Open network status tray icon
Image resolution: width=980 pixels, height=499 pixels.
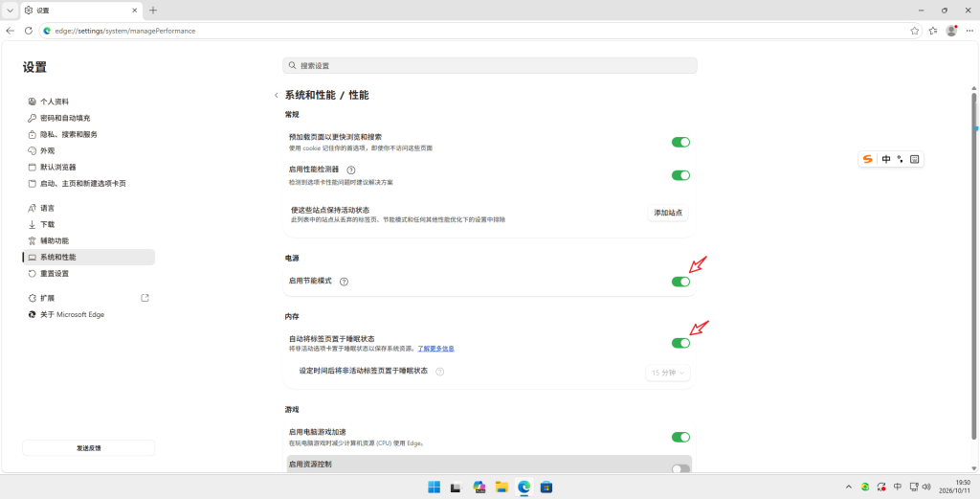pyautogui.click(x=914, y=487)
